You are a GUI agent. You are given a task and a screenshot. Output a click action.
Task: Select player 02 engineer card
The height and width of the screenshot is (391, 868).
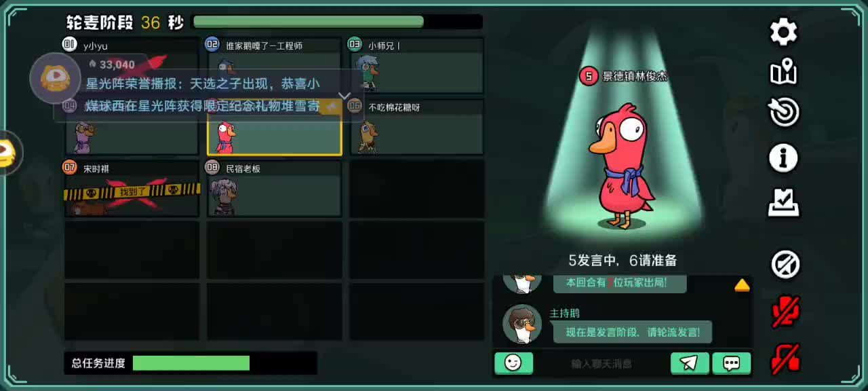(274, 65)
